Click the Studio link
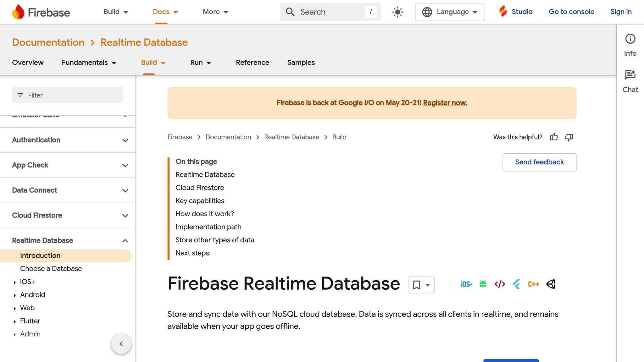The image size is (644, 362). (522, 12)
